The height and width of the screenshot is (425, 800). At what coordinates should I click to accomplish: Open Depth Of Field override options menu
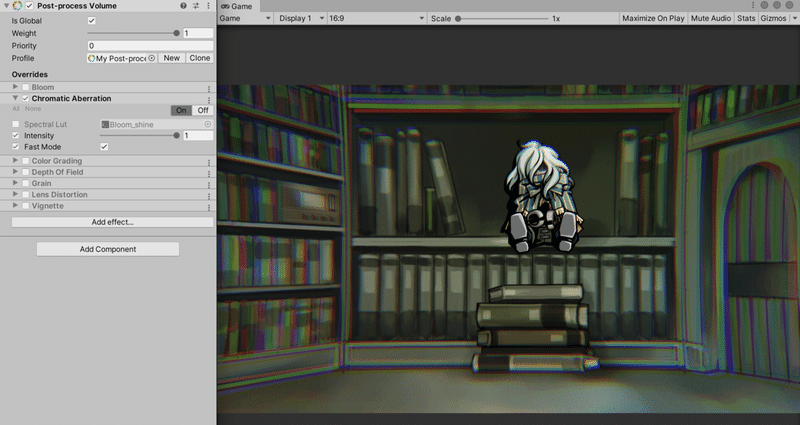209,172
